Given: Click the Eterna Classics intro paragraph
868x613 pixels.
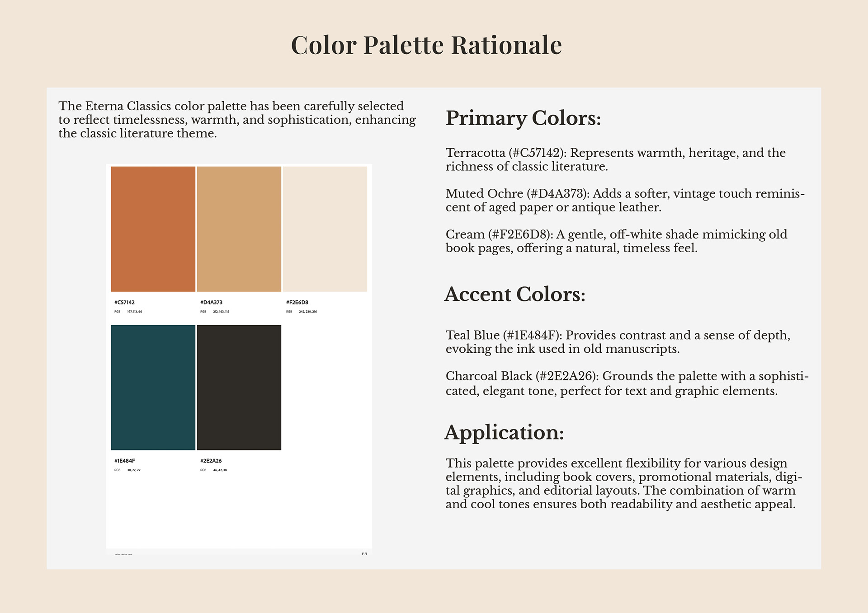Looking at the screenshot, I should click(236, 119).
